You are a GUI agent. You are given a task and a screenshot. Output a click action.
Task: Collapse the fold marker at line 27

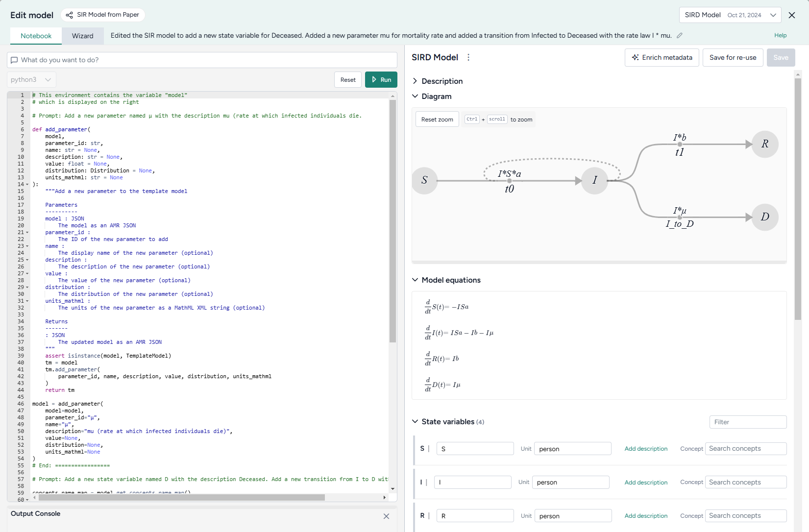pos(27,274)
